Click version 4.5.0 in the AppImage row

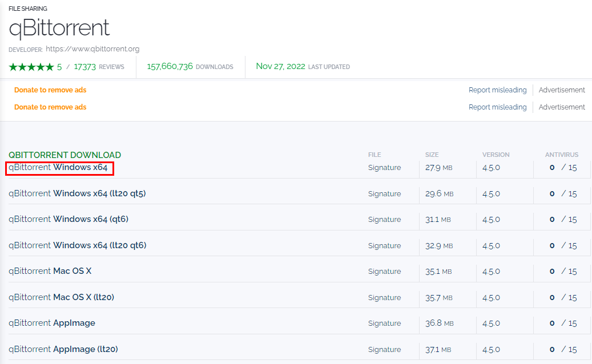click(491, 323)
